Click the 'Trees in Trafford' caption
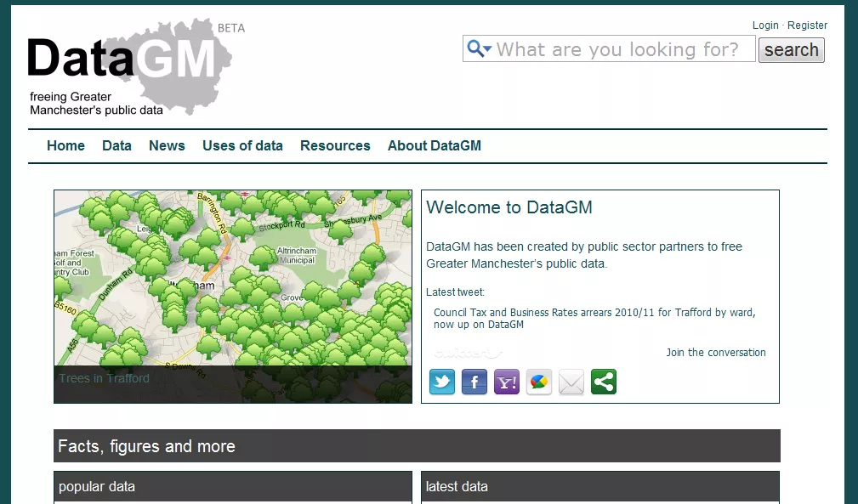Screen dimensions: 858x504 pyautogui.click(x=104, y=378)
